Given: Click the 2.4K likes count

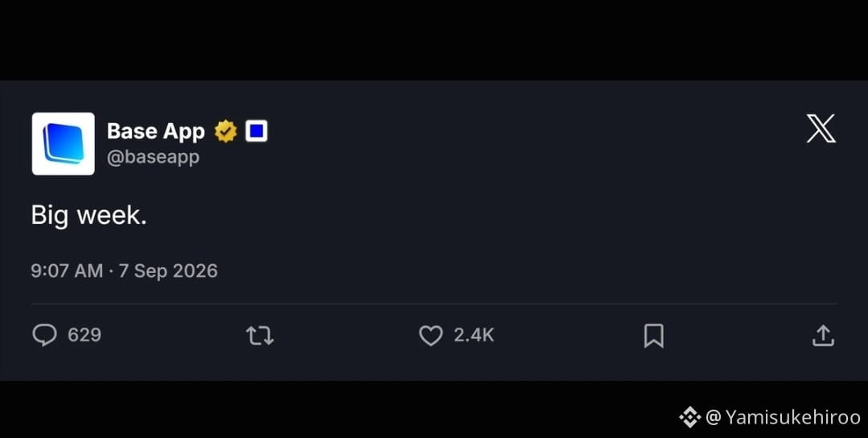Looking at the screenshot, I should [x=474, y=335].
